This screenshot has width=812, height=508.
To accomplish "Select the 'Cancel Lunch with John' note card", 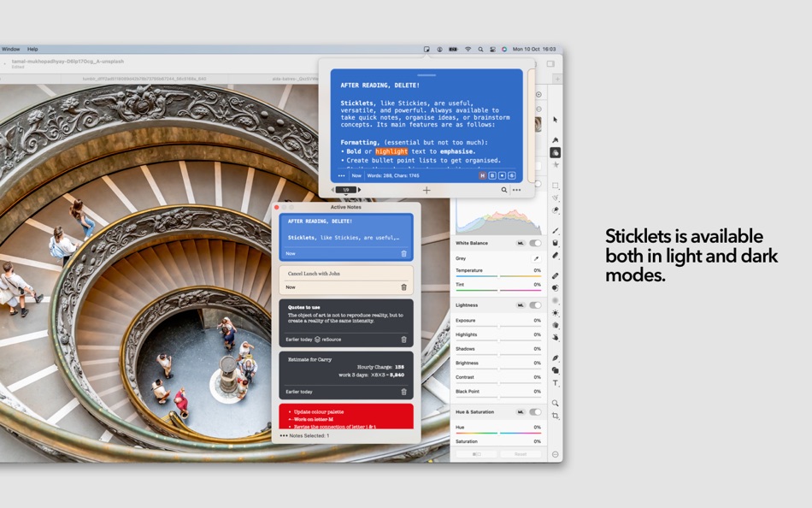I will tap(346, 280).
